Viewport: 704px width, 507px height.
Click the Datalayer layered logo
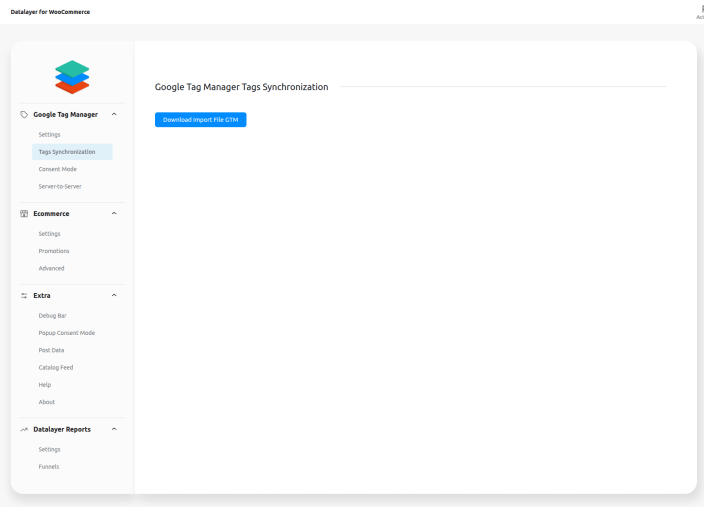coord(72,77)
